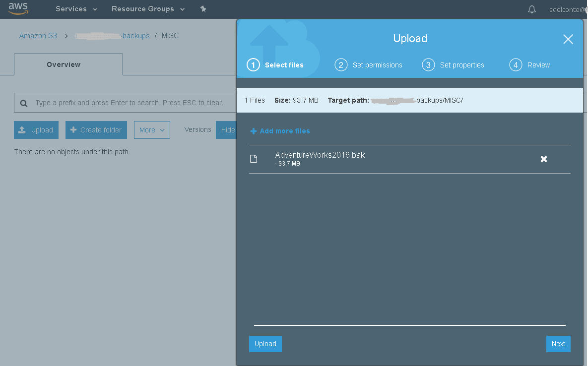Switch to the Overview tab

tap(68, 64)
